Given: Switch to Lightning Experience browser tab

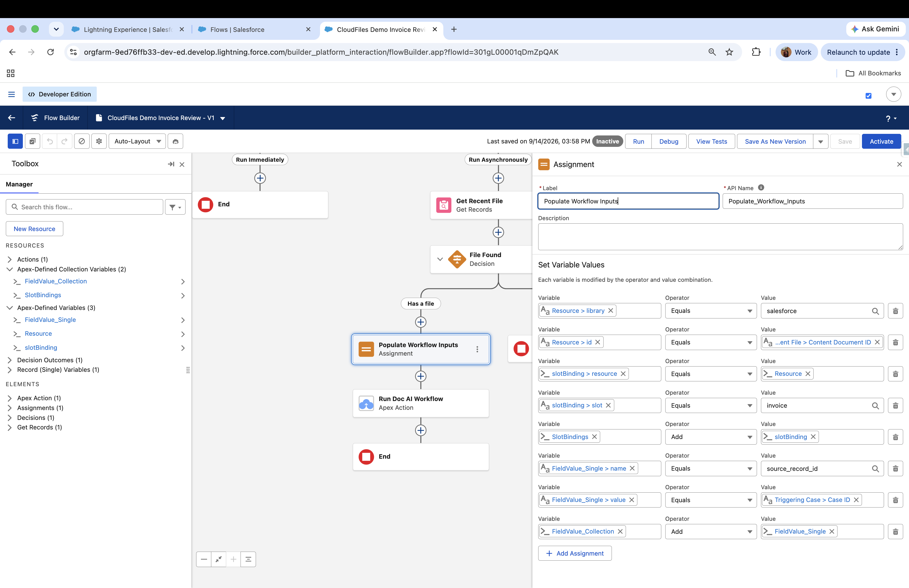Looking at the screenshot, I should tap(128, 29).
